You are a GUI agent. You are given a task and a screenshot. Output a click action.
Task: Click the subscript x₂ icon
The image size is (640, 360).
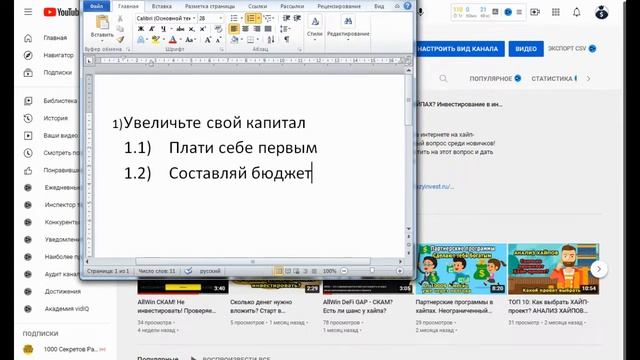(x=191, y=29)
